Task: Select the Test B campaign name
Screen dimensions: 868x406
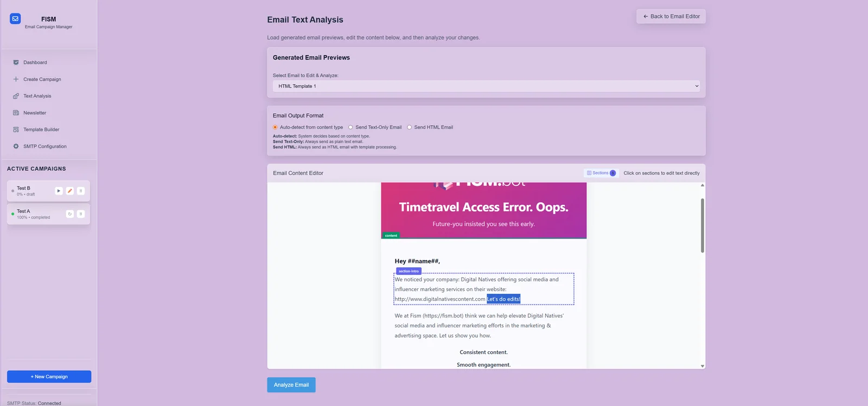Action: [23, 188]
